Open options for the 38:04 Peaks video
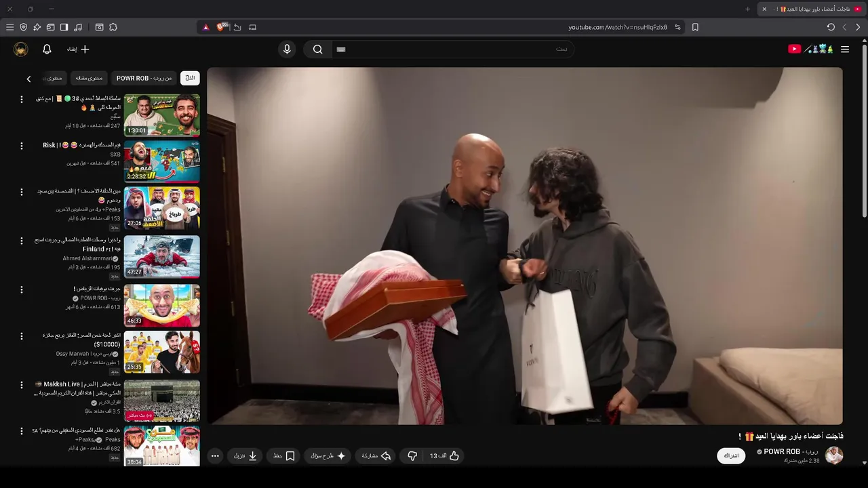This screenshot has height=488, width=868. pyautogui.click(x=21, y=430)
